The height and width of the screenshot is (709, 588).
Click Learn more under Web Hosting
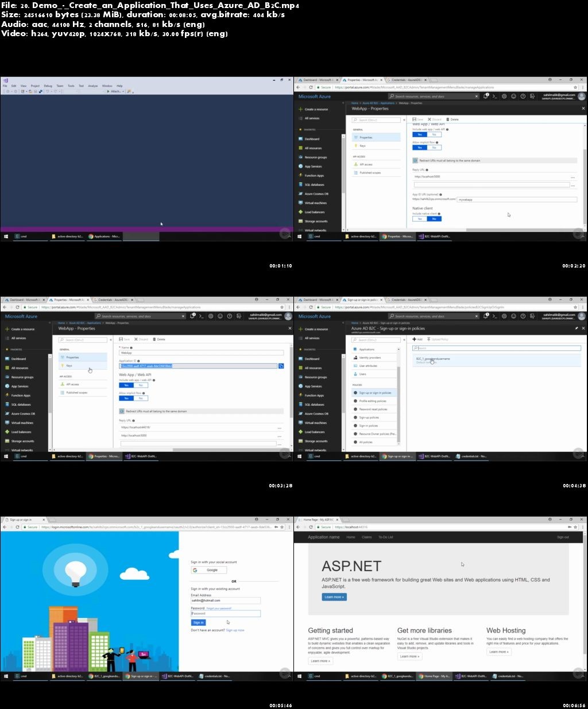[499, 652]
